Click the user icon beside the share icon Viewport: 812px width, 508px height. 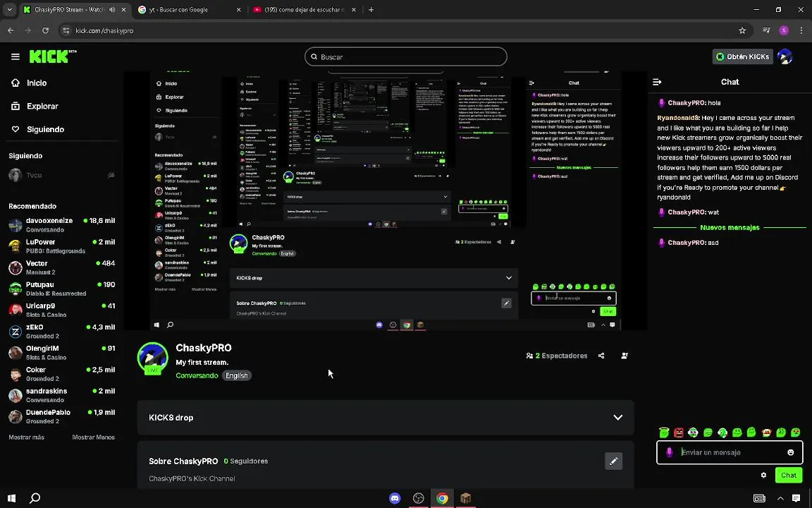click(x=625, y=356)
